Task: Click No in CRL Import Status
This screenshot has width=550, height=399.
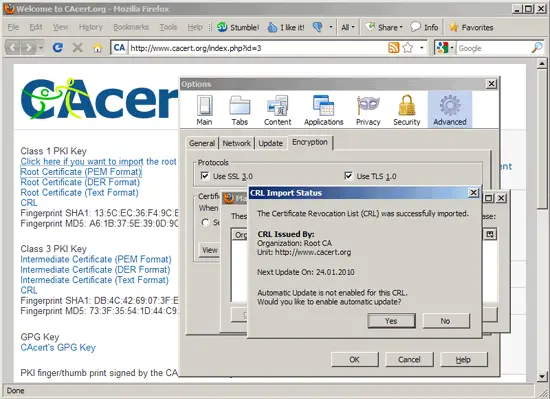Action: [445, 321]
